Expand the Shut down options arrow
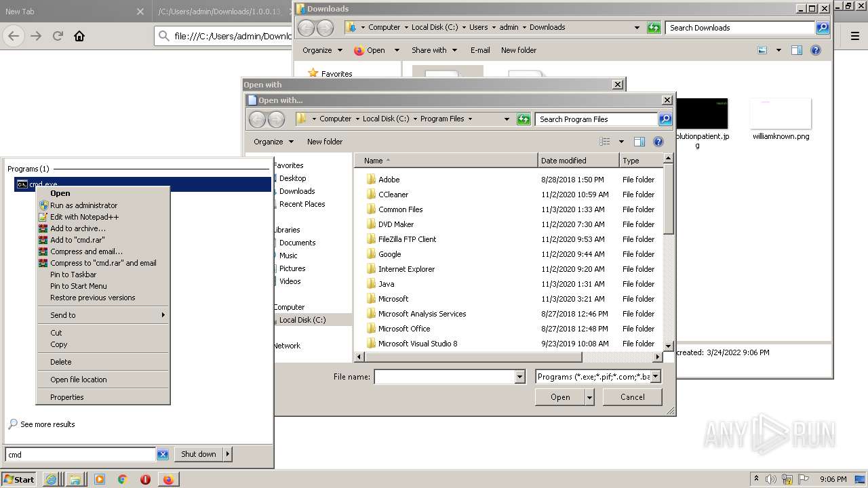868x488 pixels. click(x=228, y=454)
